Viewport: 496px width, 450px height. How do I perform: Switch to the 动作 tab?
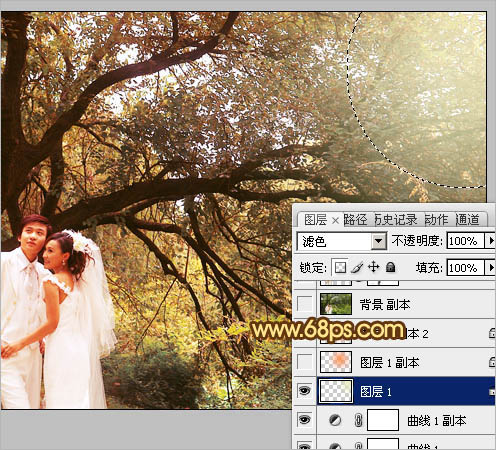pos(436,220)
